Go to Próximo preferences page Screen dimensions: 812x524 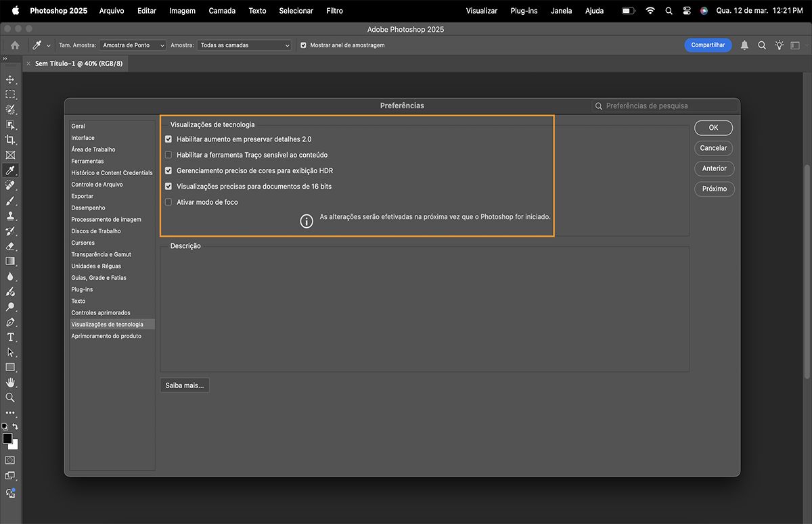coord(714,189)
